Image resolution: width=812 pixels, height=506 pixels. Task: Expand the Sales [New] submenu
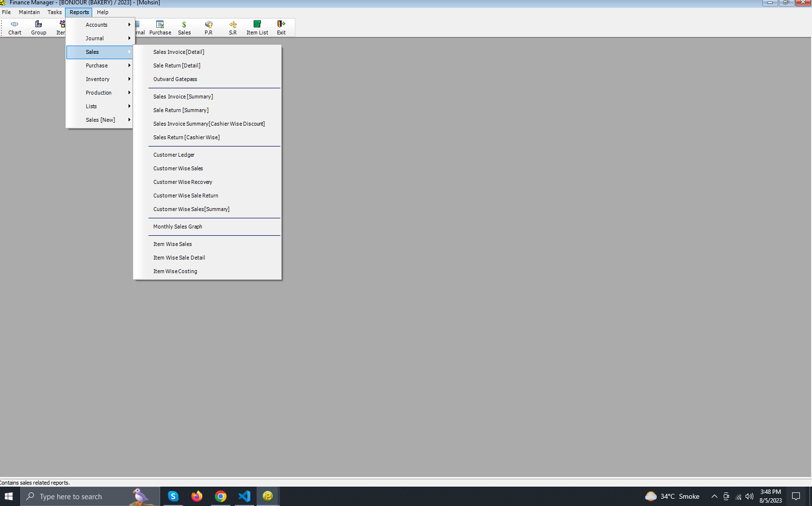point(100,120)
